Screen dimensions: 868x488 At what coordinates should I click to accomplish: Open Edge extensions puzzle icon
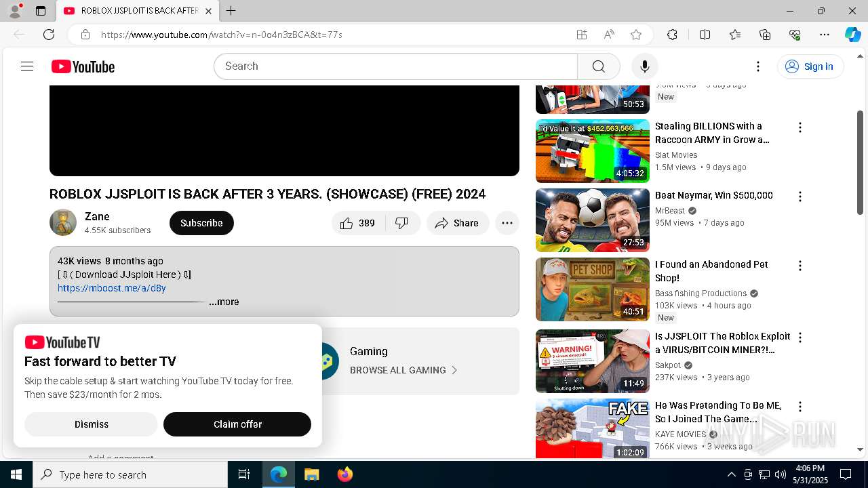672,35
